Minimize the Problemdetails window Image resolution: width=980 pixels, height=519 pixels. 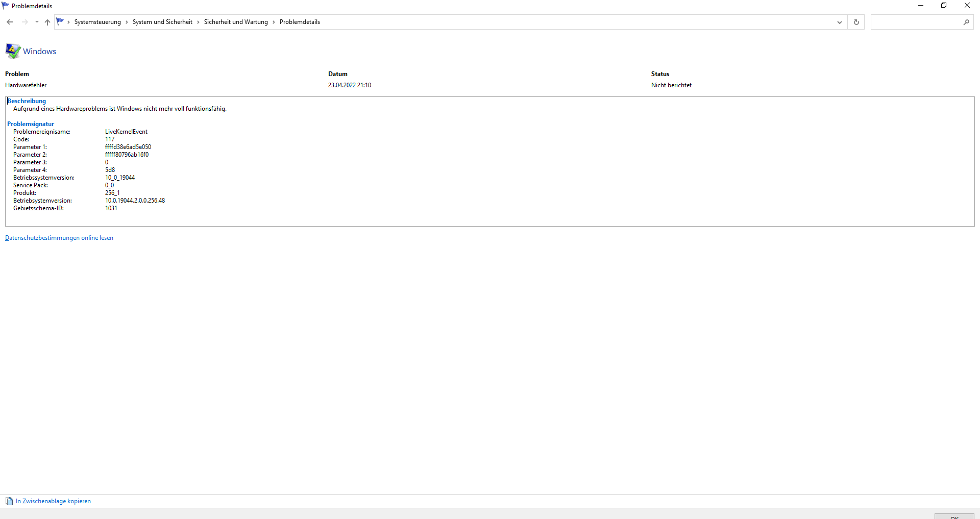click(x=921, y=6)
